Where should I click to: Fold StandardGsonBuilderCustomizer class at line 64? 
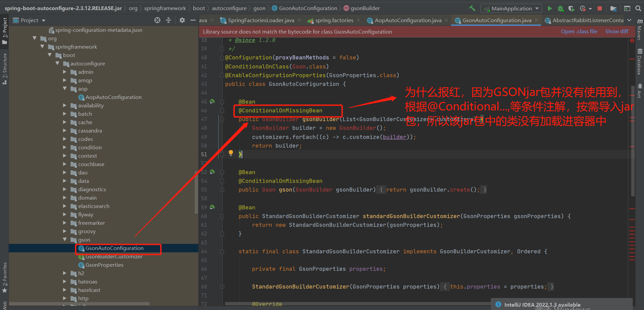pos(222,251)
